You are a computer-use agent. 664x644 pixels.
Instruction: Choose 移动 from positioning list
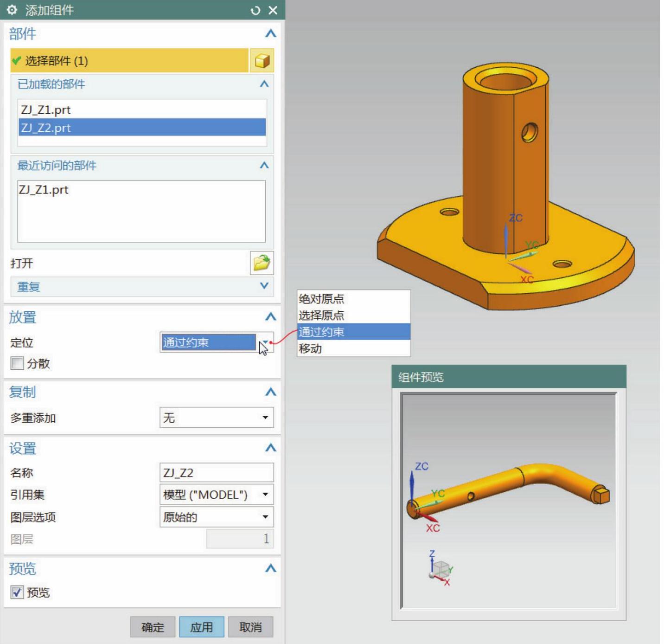(x=354, y=348)
